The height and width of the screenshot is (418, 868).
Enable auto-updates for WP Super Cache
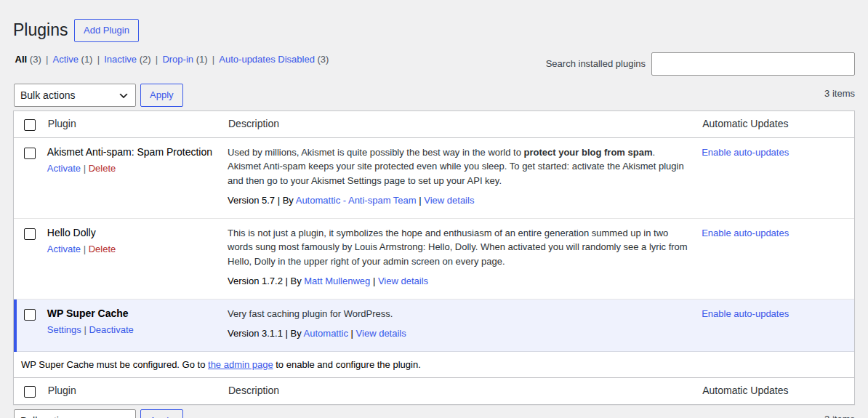pyautogui.click(x=745, y=314)
